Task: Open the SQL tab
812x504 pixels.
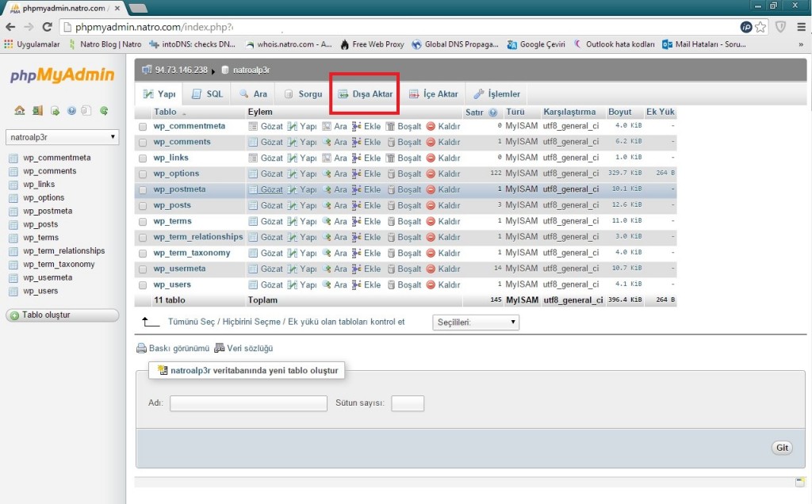Action: tap(207, 94)
